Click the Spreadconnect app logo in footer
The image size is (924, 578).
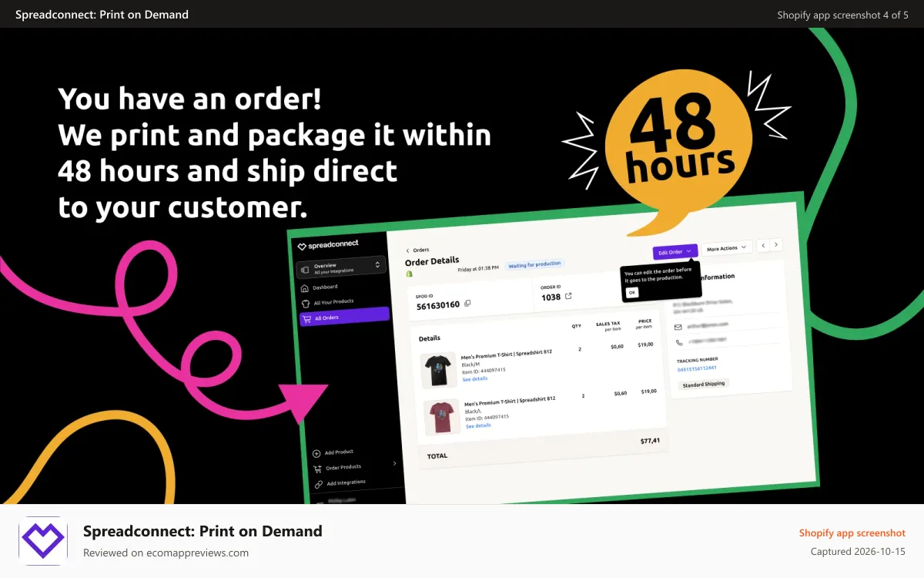(x=43, y=540)
